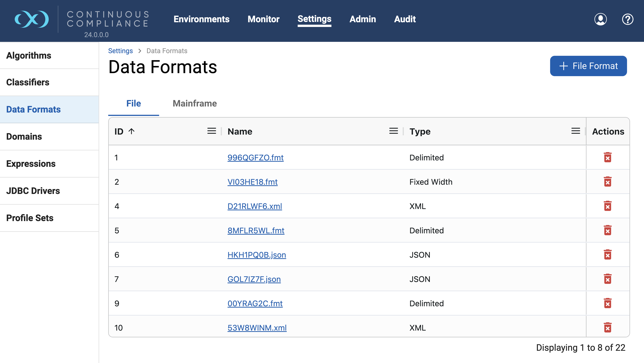Delete the HKH1PQ0B.json format

coord(608,255)
